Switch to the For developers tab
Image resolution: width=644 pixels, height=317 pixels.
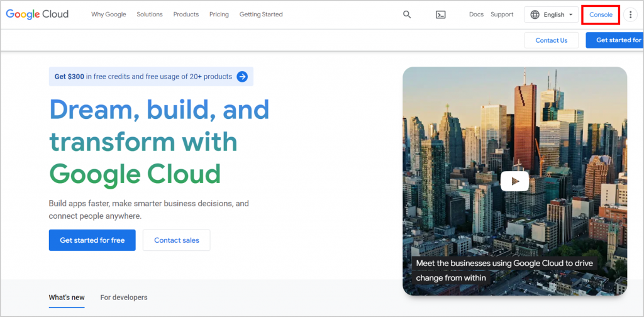click(x=124, y=298)
